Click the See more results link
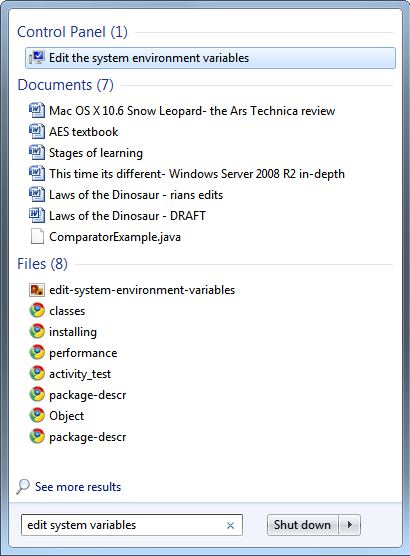 [78, 487]
